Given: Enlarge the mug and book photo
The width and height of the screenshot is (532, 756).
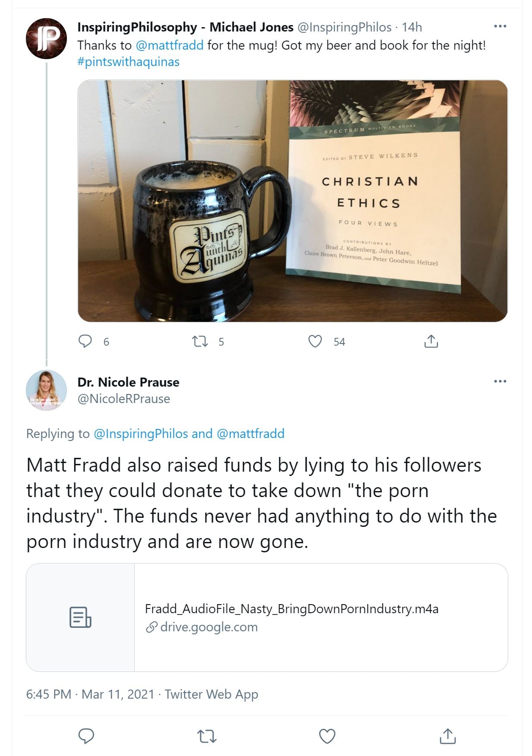Looking at the screenshot, I should (292, 201).
